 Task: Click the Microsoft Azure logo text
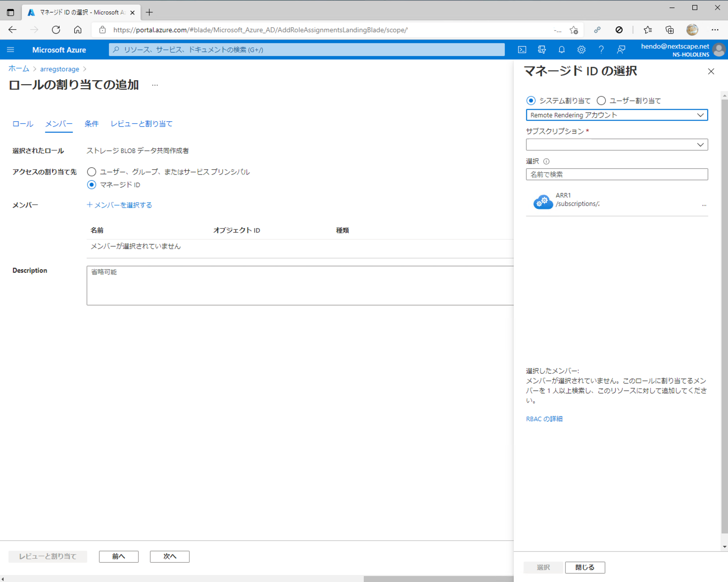[59, 49]
